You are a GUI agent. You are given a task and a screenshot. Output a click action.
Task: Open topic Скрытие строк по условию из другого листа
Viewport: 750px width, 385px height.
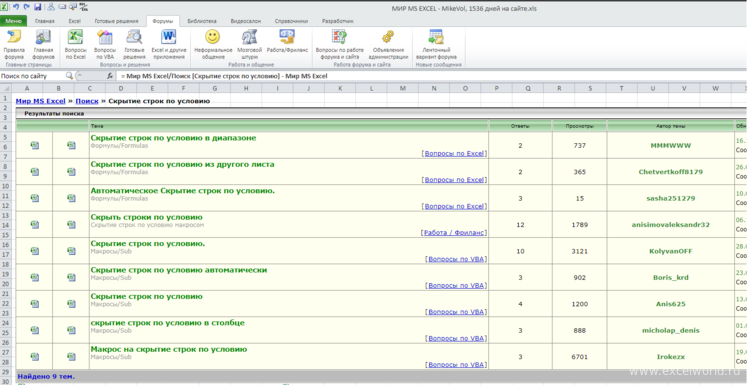click(182, 164)
